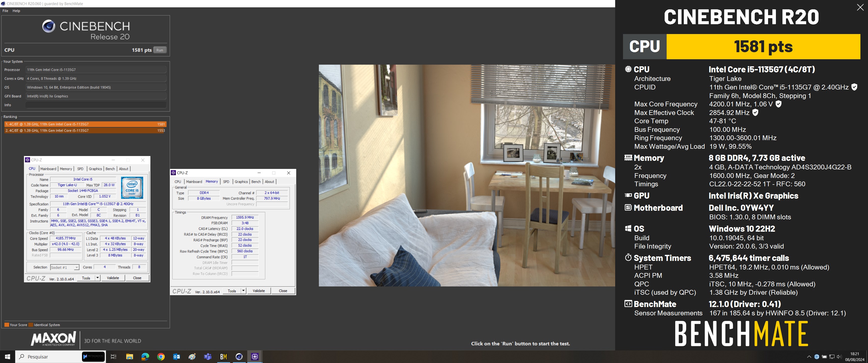Screen dimensions: 868x363
Task: Click Tools button in CPU-Z Memory window
Action: (x=232, y=291)
